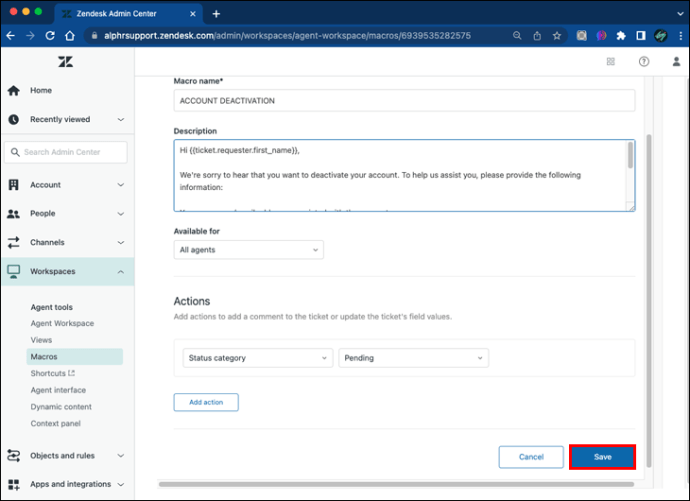This screenshot has width=690, height=501.
Task: Click the share page icon
Action: [x=537, y=36]
